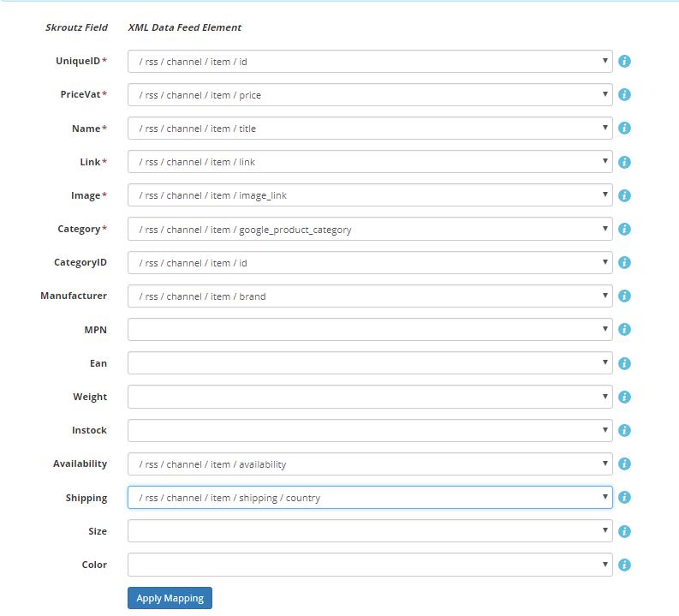Show info for the Link field
This screenshot has height=616, width=679.
click(x=624, y=162)
